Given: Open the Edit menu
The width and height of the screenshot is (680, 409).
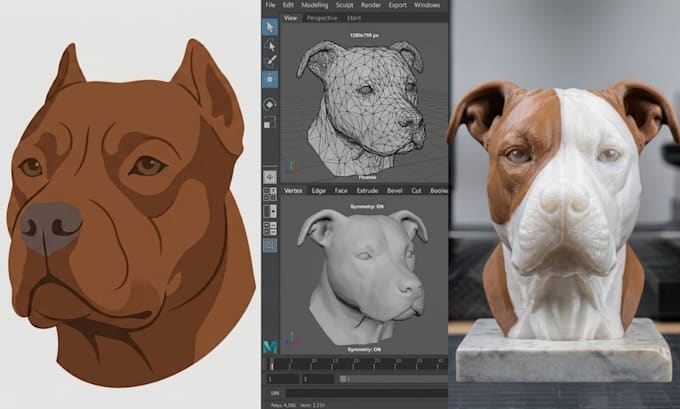Looking at the screenshot, I should (x=288, y=5).
